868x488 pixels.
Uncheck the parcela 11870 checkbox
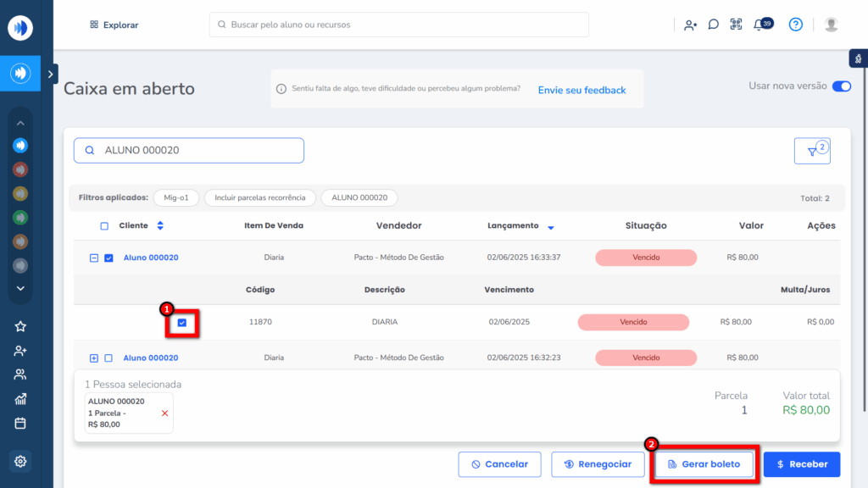182,323
